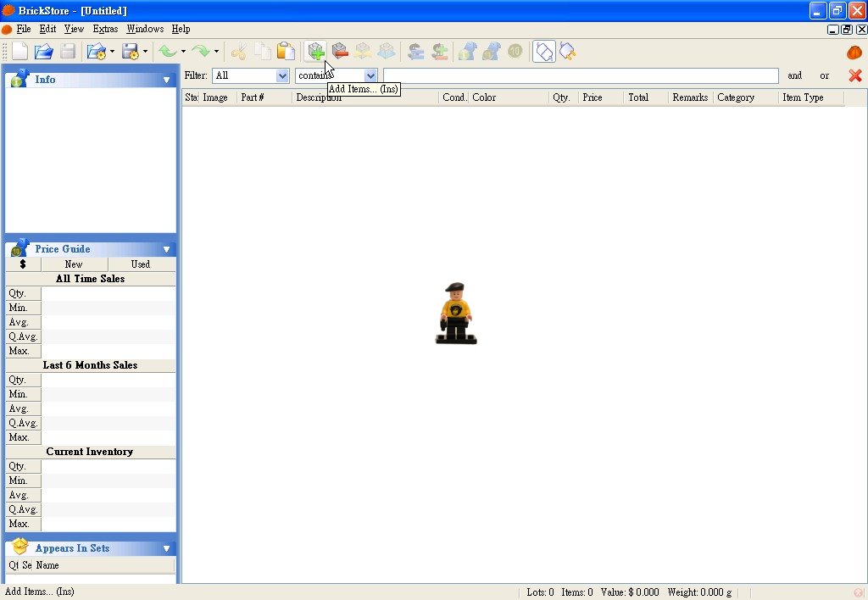Open the Edit menu
Image resolution: width=868 pixels, height=600 pixels.
(47, 29)
